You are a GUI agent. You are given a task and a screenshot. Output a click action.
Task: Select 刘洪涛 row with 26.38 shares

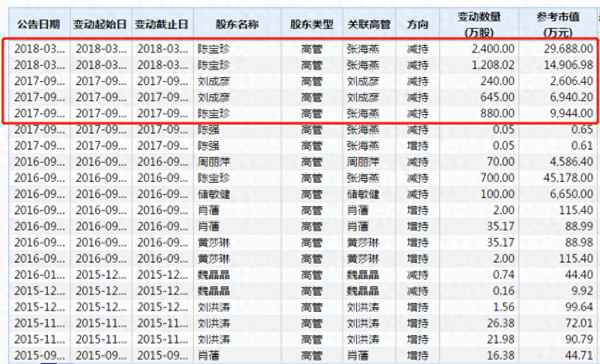[302, 323]
